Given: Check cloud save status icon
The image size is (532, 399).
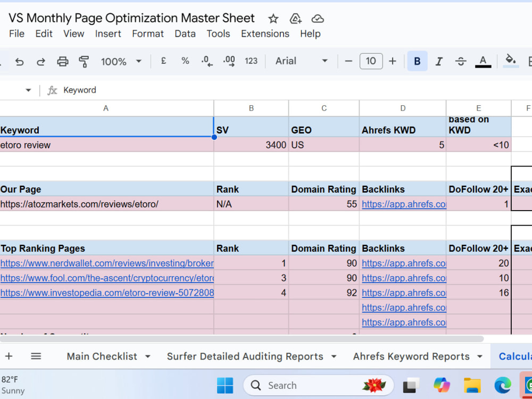Looking at the screenshot, I should point(318,19).
